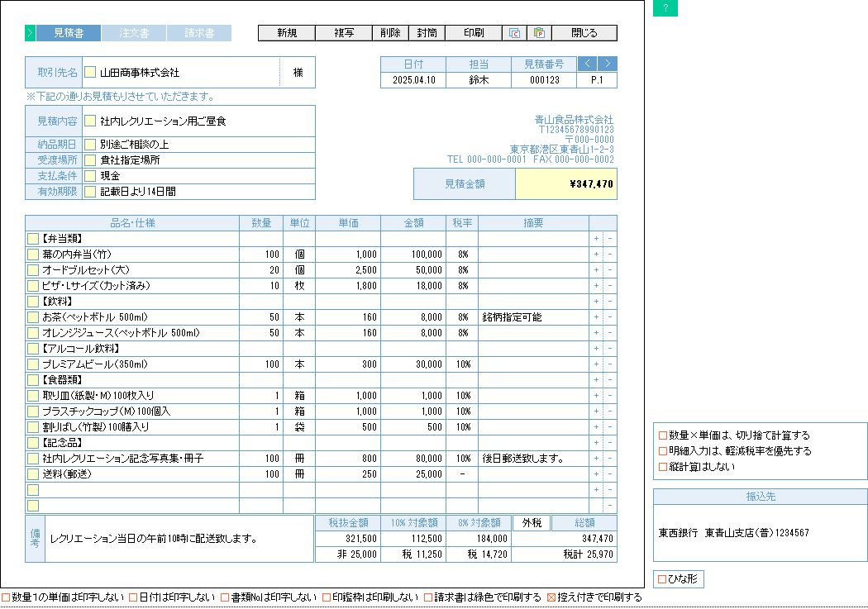Click + on the お茶(ペットボトル) row

[x=594, y=316]
